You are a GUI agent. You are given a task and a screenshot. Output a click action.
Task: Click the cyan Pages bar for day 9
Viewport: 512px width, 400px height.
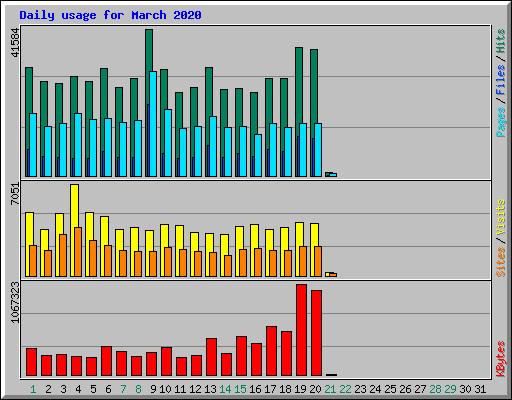point(153,124)
